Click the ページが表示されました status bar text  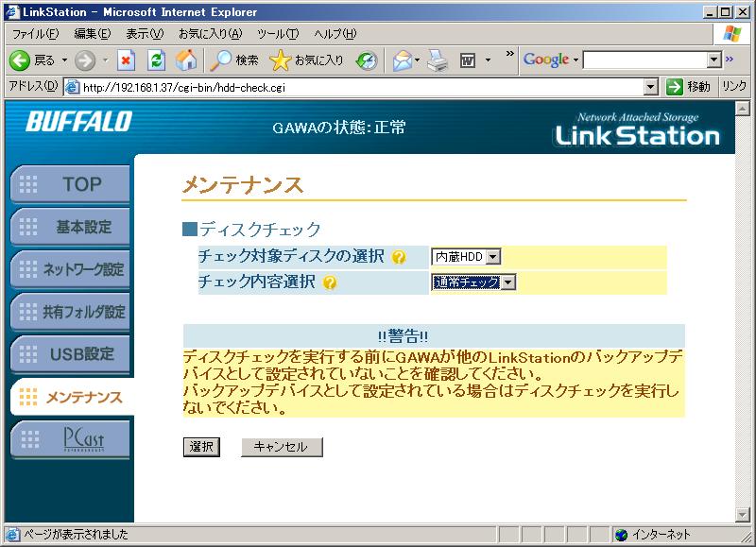tap(76, 535)
